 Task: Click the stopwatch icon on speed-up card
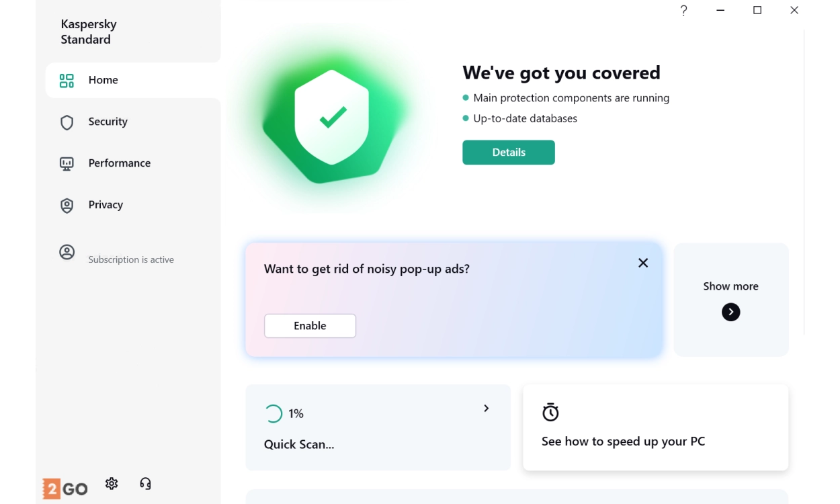pos(550,412)
